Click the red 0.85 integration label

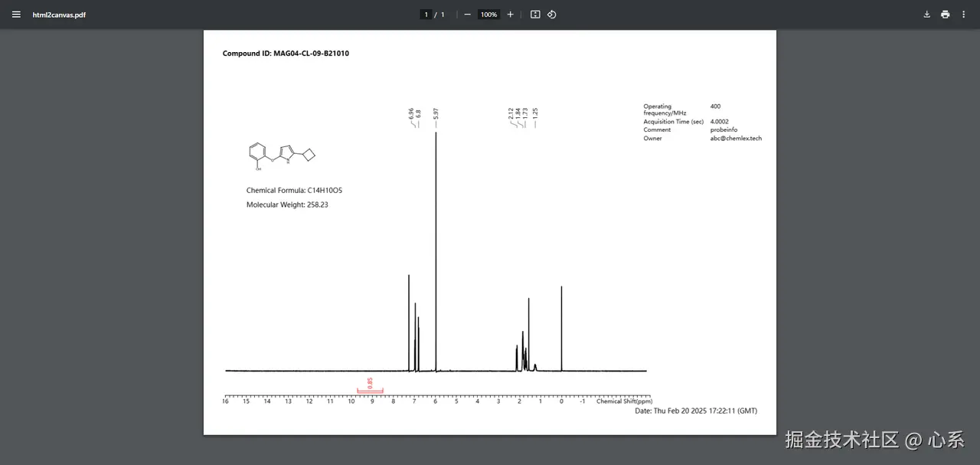click(370, 382)
